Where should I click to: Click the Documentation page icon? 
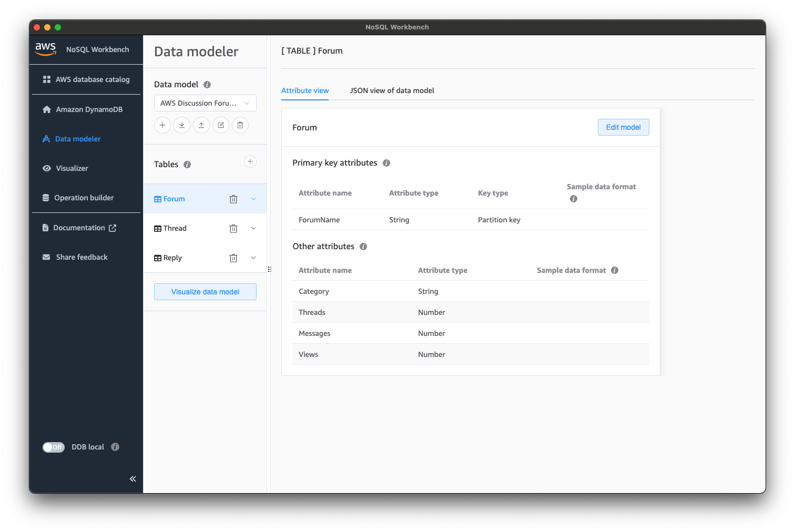(x=45, y=228)
